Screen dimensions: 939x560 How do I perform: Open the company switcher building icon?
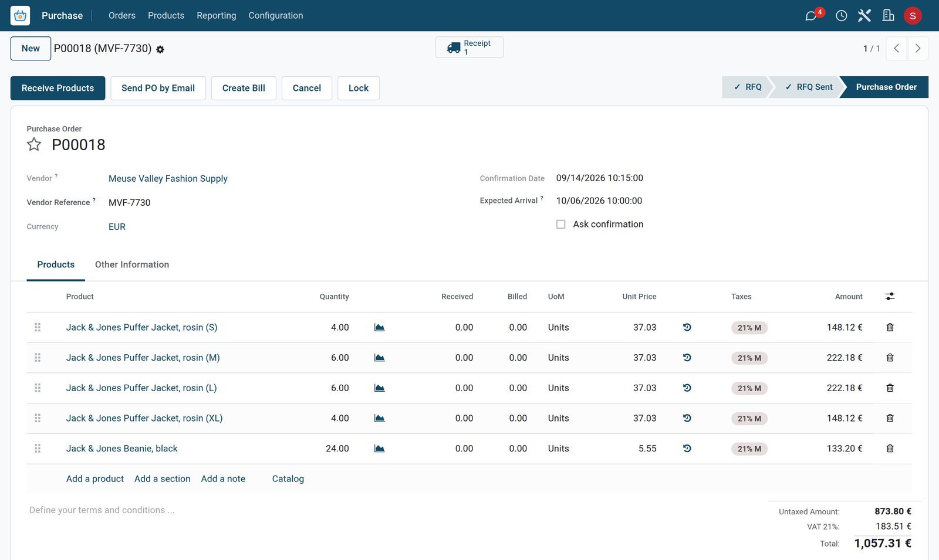click(x=888, y=16)
